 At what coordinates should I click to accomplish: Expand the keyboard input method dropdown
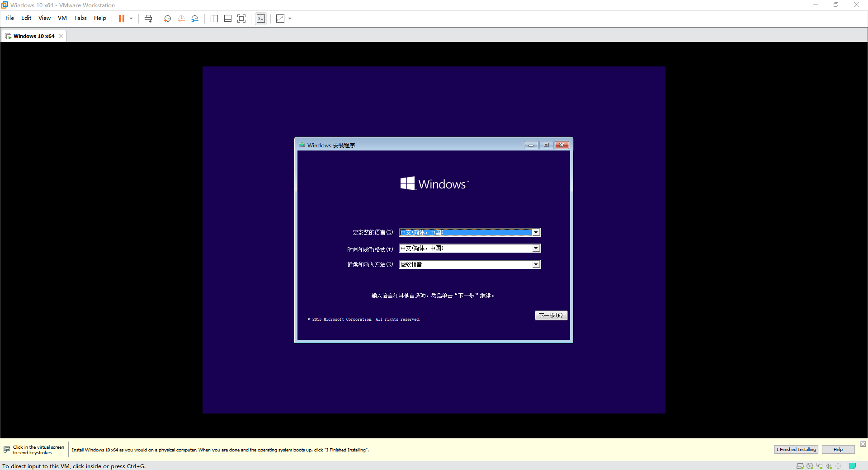tap(536, 264)
